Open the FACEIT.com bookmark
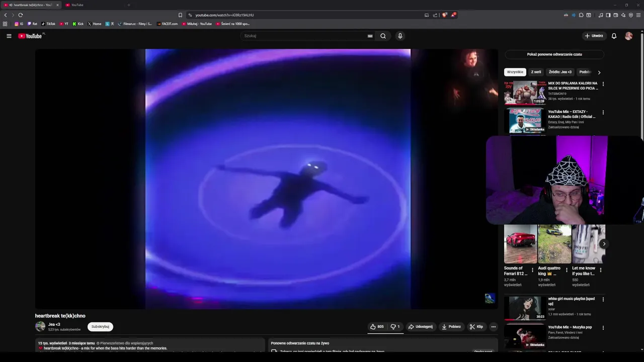This screenshot has width=644, height=362. (x=168, y=24)
